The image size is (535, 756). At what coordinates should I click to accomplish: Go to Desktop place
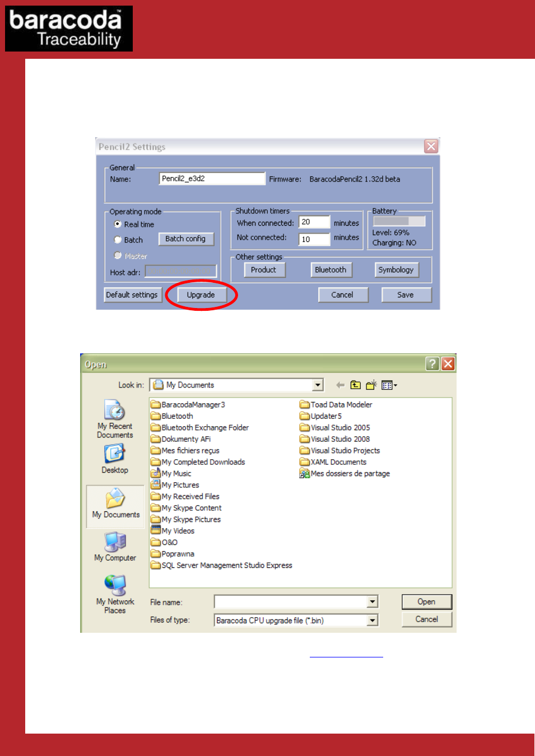coord(115,459)
